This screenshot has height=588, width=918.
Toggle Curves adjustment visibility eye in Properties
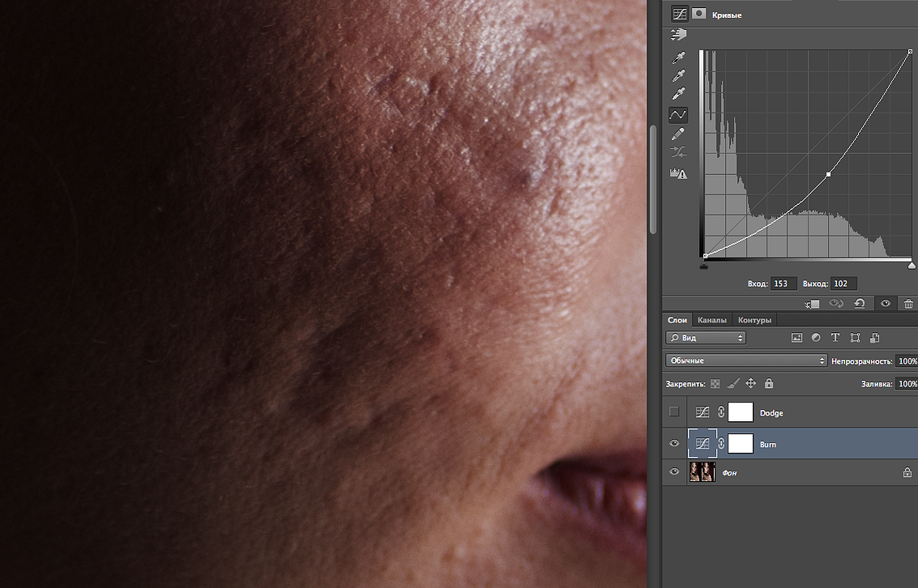pos(886,303)
